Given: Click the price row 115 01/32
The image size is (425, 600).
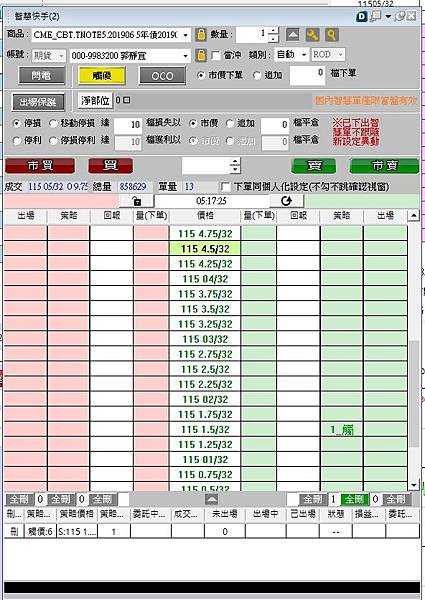Looking at the screenshot, I should 205,460.
